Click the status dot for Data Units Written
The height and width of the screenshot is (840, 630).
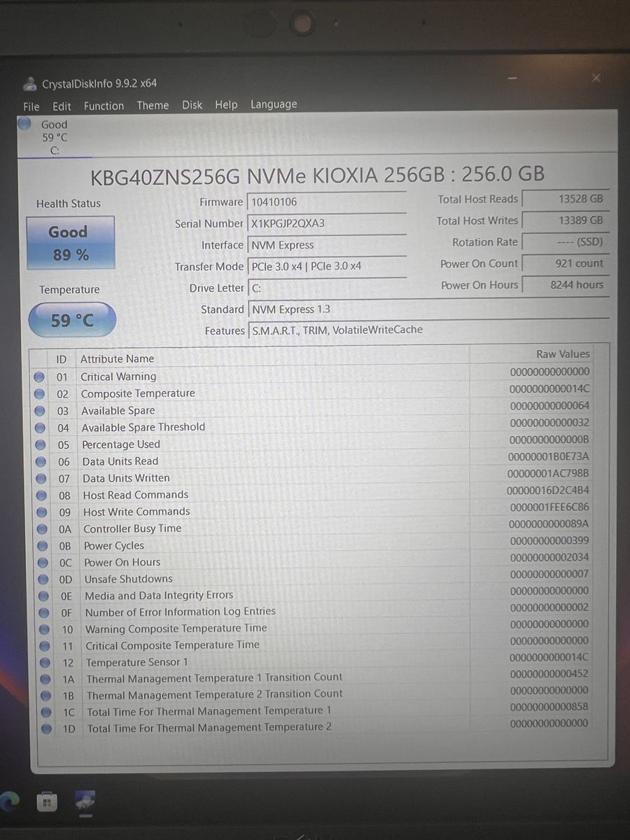pyautogui.click(x=41, y=478)
